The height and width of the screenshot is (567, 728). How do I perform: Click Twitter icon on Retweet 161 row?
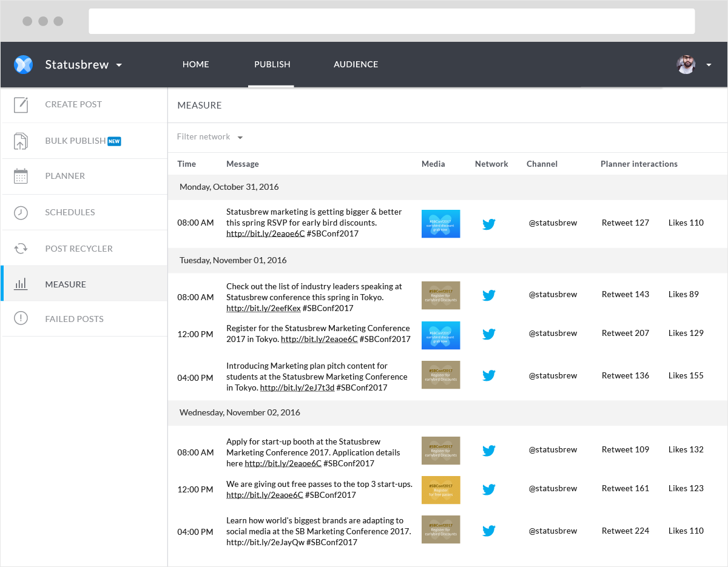point(489,489)
